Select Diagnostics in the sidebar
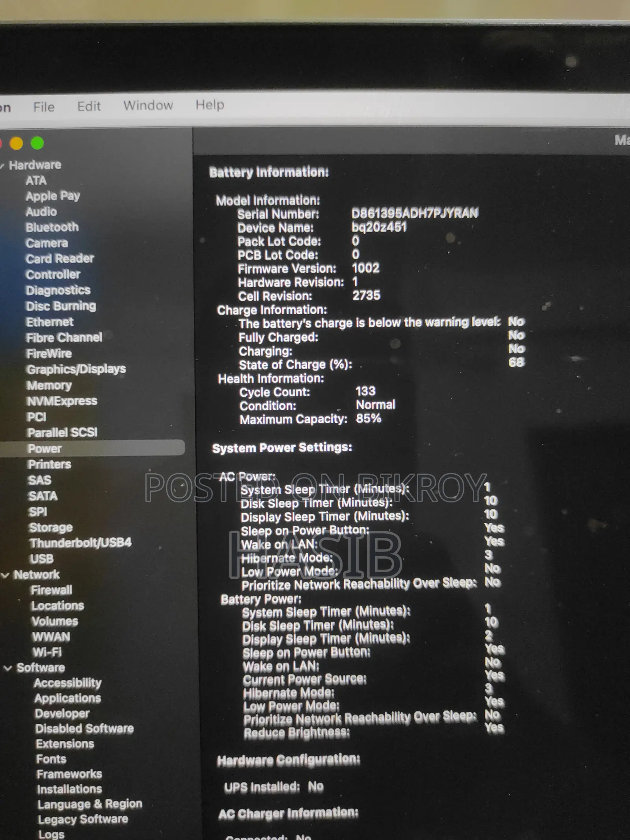 coord(58,290)
